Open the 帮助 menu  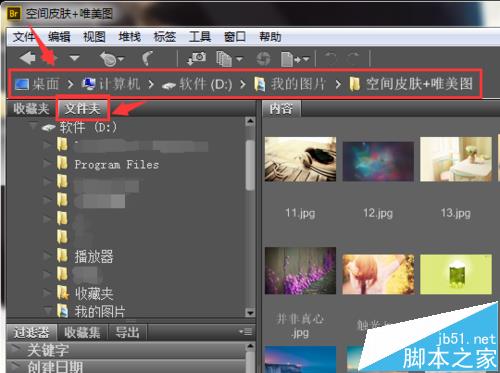[x=270, y=36]
